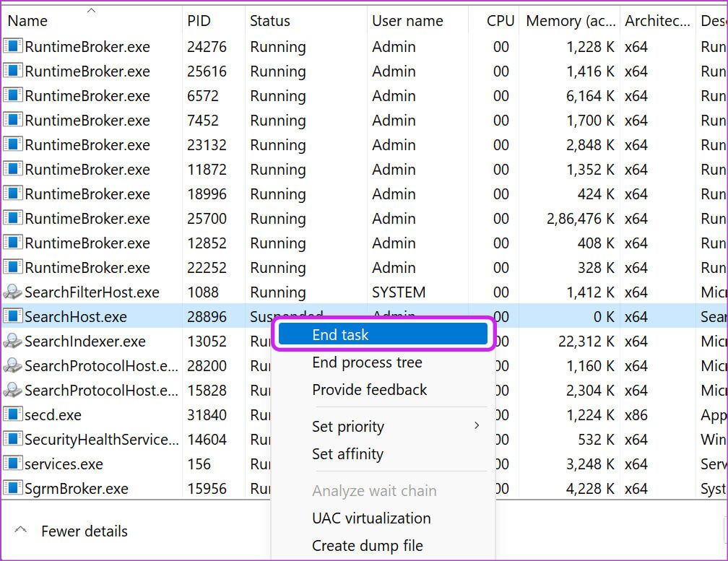Image resolution: width=728 pixels, height=561 pixels.
Task: Click icon of RuntimeBroker.exe PID 25616
Action: (12, 71)
